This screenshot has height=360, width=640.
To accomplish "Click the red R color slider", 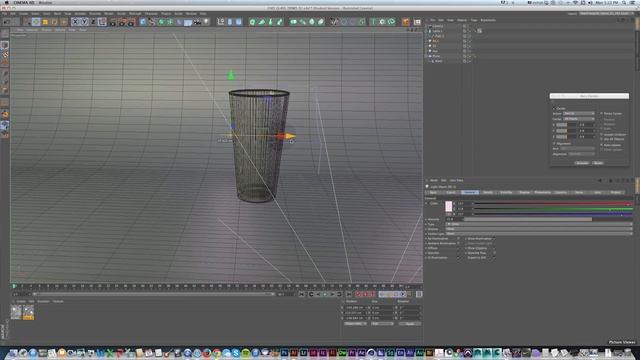I will pos(553,203).
